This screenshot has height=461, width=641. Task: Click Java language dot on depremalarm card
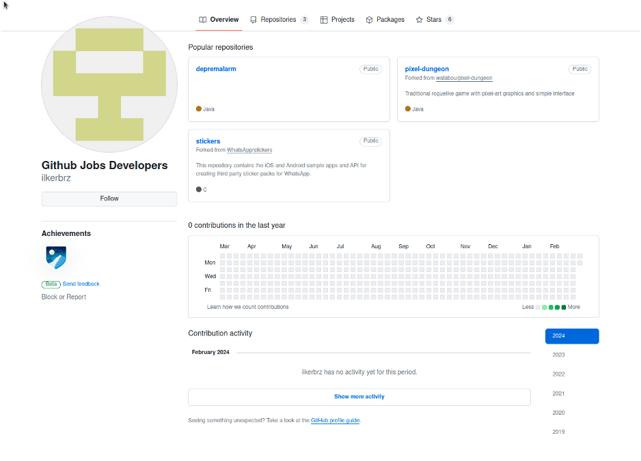coord(199,109)
